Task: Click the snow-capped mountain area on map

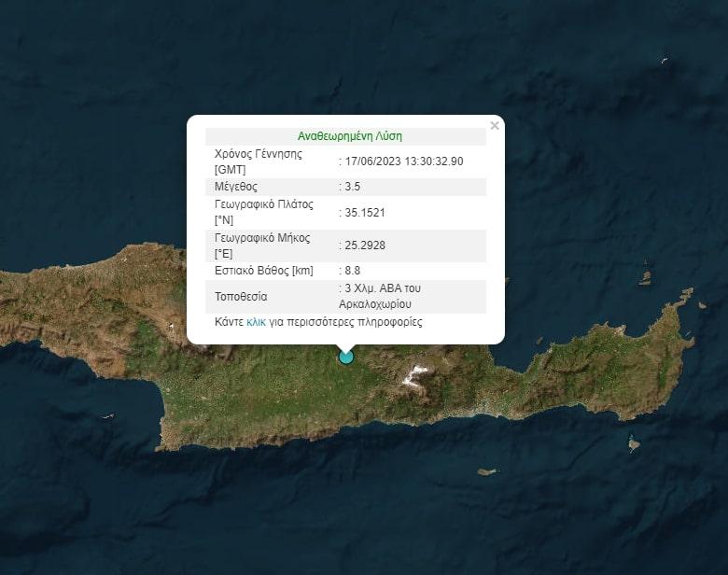Action: click(x=413, y=375)
